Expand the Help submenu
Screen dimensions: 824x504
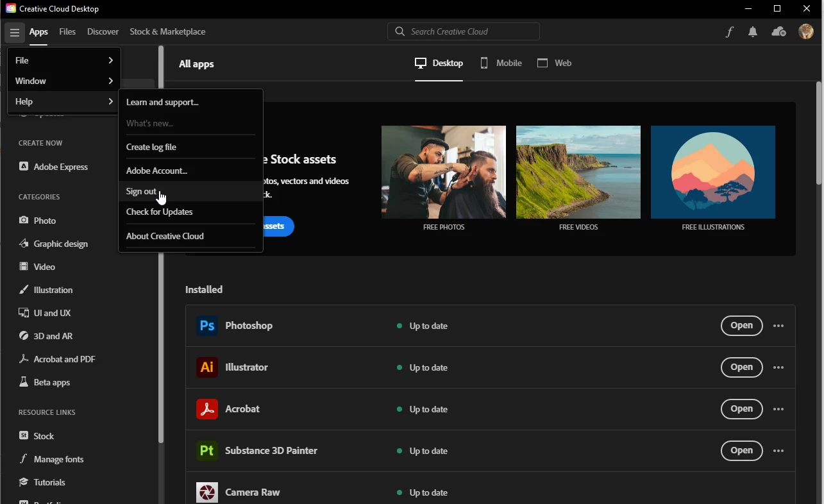click(63, 101)
